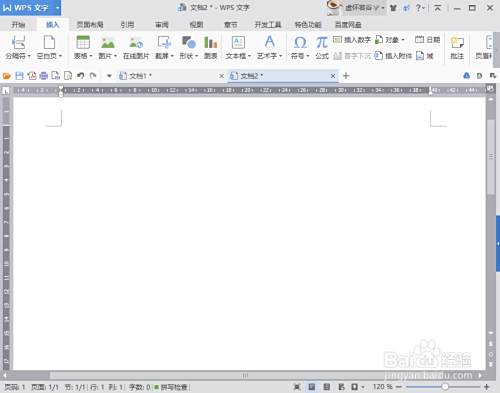The height and width of the screenshot is (393, 500).
Task: Insert an equation with 公式 icon
Action: (322, 42)
